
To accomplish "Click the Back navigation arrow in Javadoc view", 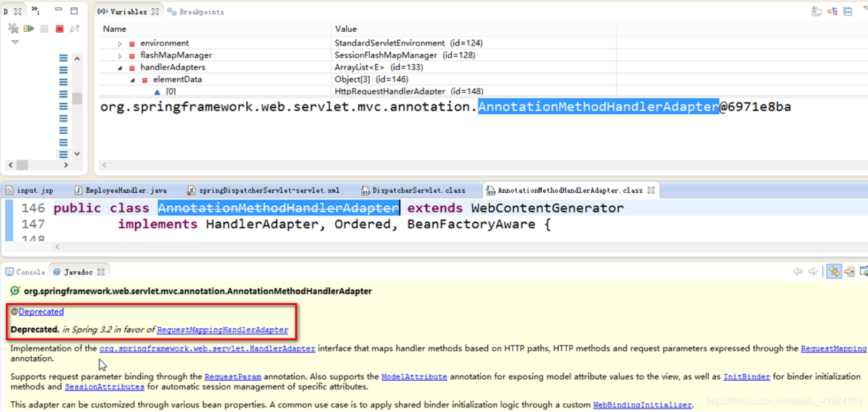I will [x=797, y=271].
